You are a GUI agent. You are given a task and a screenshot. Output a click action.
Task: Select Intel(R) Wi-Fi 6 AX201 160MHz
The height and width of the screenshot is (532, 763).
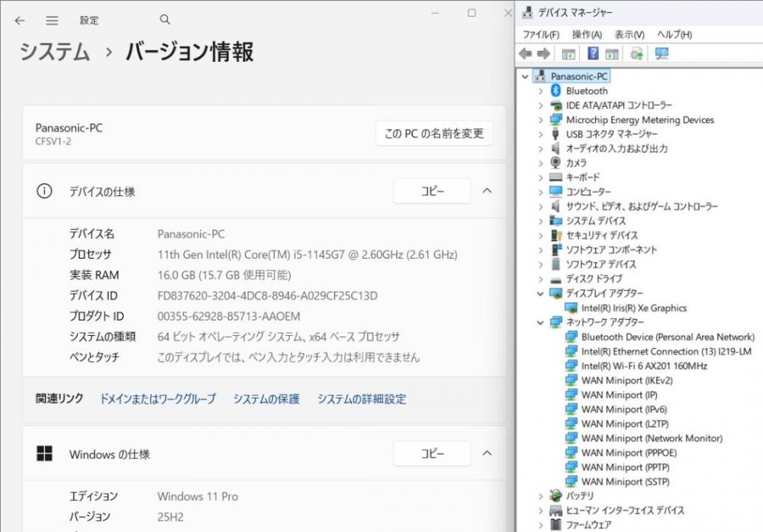[x=644, y=366]
